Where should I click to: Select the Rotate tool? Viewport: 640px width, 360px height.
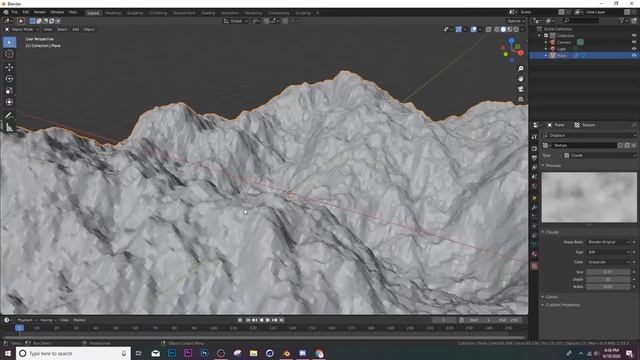(9, 79)
